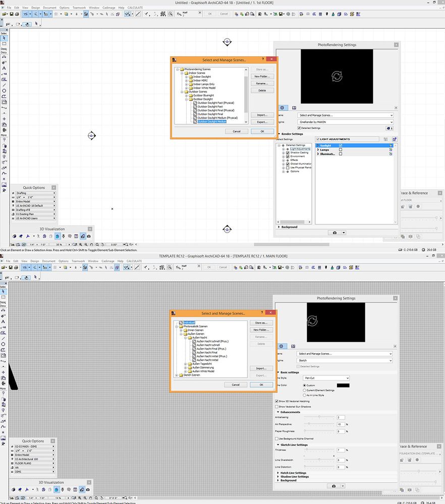The image size is (445, 504).
Task: Click Print icon in TEMPLATE RC12 window toolbar
Action: [x=16, y=267]
